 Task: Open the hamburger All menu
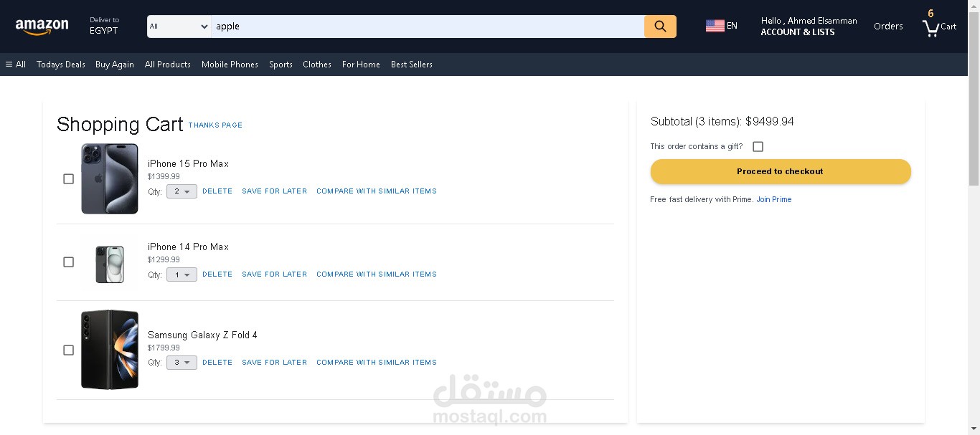point(15,64)
